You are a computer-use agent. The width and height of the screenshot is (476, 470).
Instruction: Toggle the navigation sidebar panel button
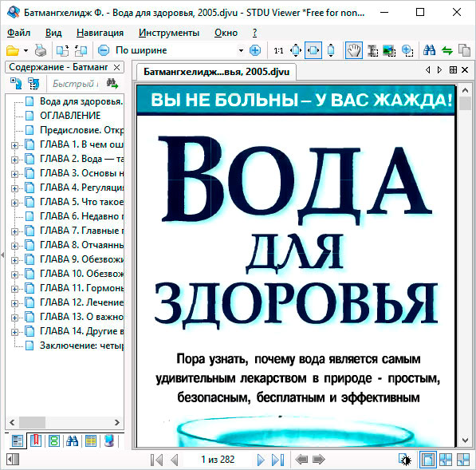[x=13, y=460]
